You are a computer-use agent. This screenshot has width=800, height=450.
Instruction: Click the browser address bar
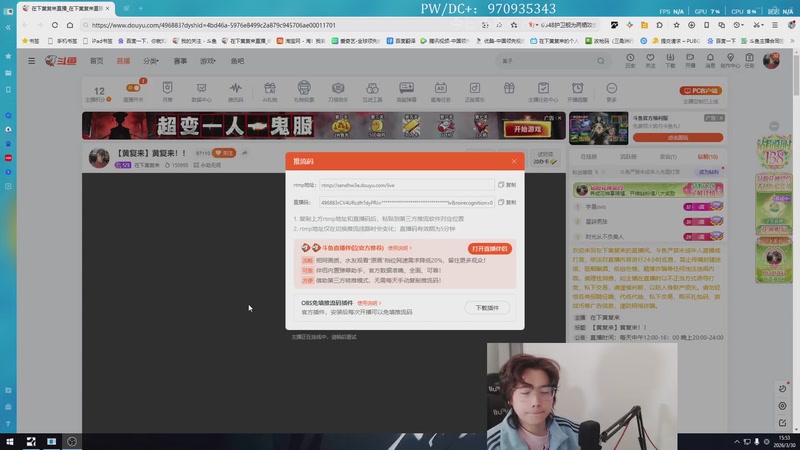(x=281, y=25)
